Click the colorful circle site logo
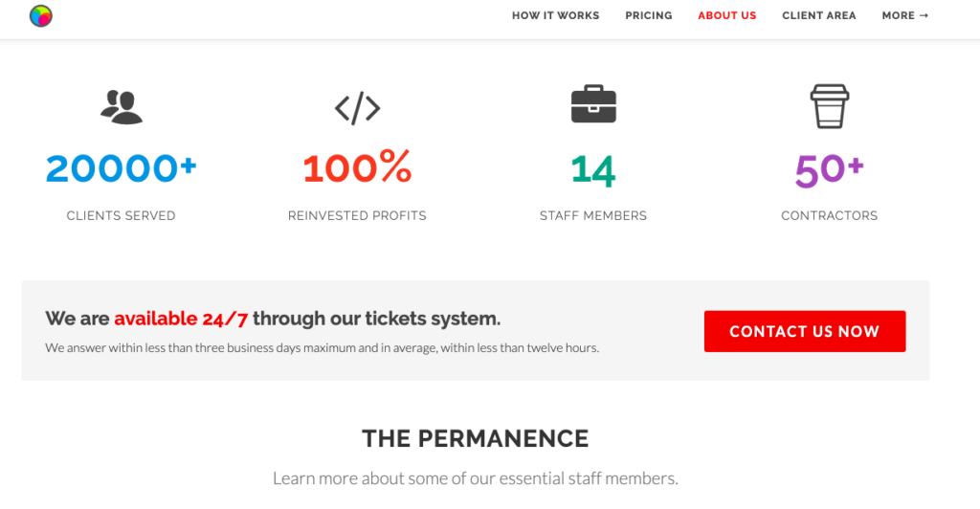 pyautogui.click(x=41, y=15)
